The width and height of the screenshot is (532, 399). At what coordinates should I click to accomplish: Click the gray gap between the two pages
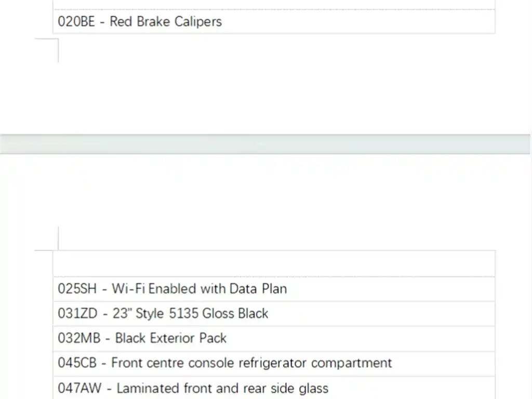coord(266,144)
